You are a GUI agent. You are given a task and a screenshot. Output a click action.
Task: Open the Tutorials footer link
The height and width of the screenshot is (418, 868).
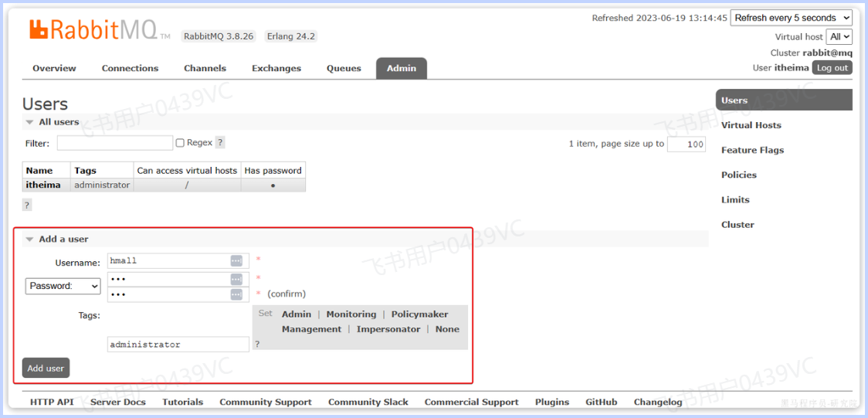pos(183,402)
